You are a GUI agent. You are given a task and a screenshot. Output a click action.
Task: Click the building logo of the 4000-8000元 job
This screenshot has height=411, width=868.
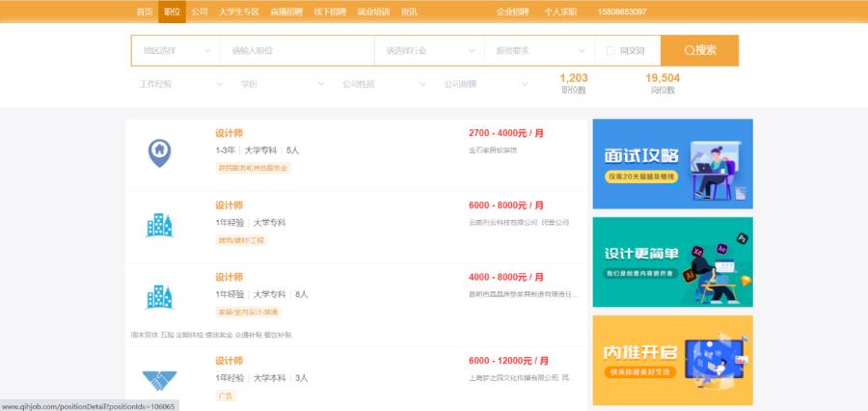click(159, 296)
